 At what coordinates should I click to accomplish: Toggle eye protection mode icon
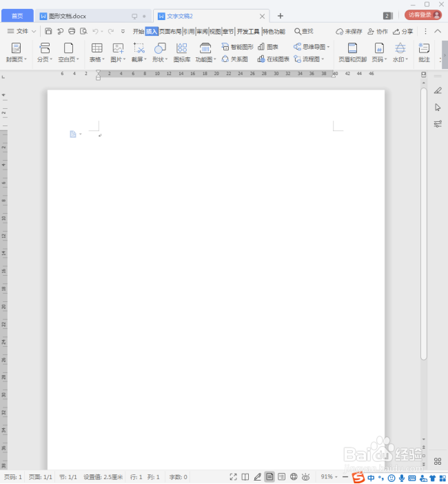[306, 477]
